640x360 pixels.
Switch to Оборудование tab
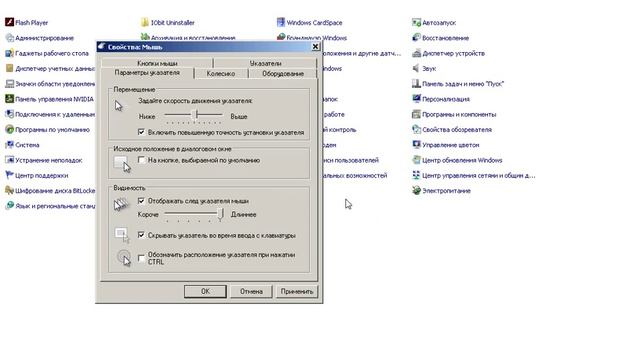(x=282, y=73)
